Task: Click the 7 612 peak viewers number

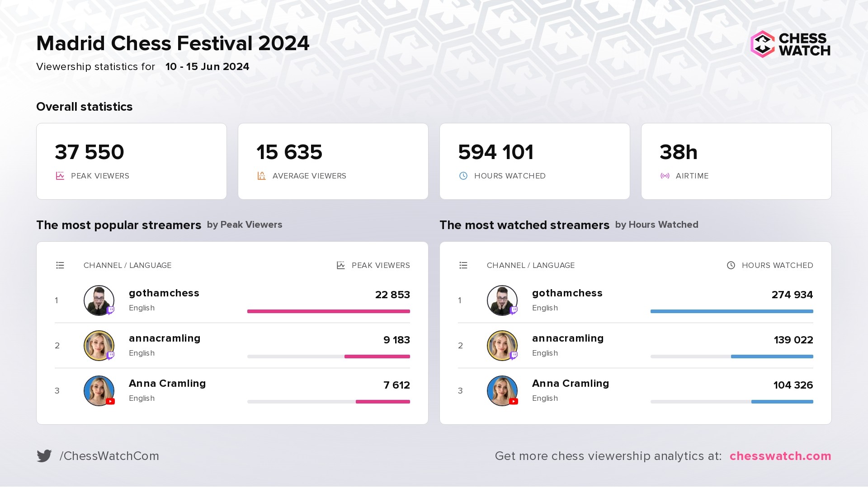Action: click(396, 385)
